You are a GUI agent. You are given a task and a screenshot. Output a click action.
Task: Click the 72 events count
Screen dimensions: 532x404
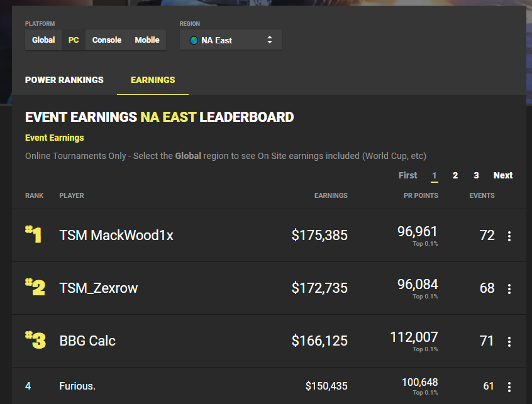click(x=487, y=235)
